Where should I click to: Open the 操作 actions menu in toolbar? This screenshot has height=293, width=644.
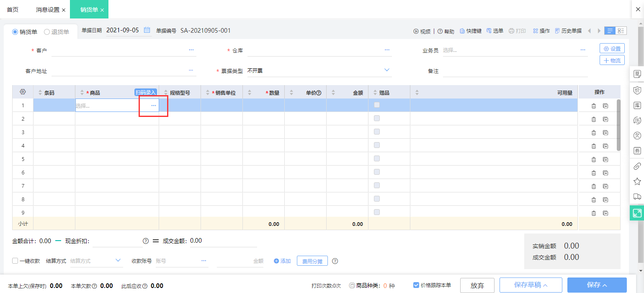coord(541,31)
